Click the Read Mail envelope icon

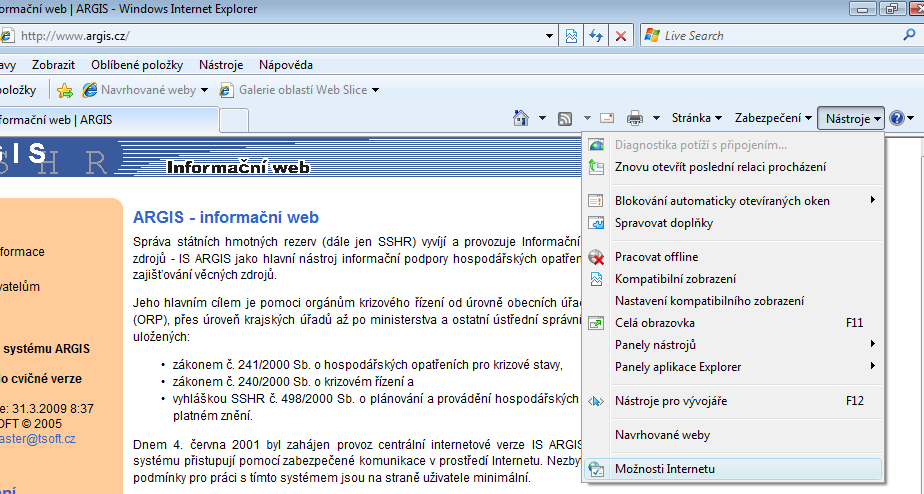[607, 118]
